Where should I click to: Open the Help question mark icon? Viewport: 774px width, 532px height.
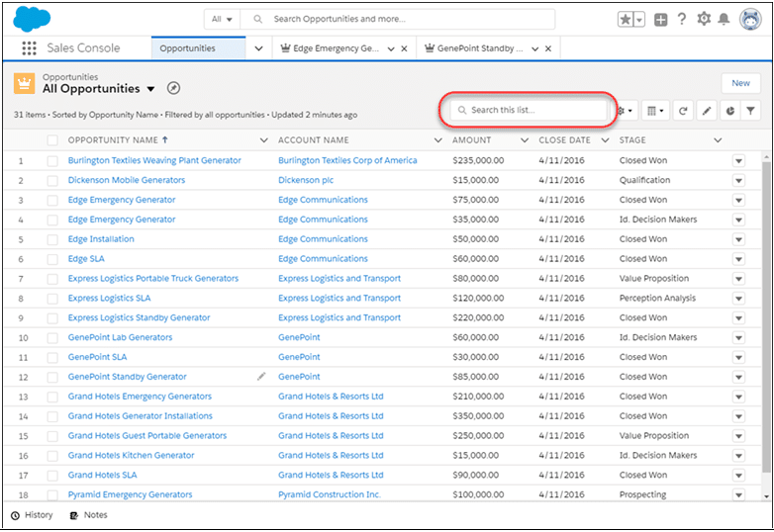click(682, 20)
